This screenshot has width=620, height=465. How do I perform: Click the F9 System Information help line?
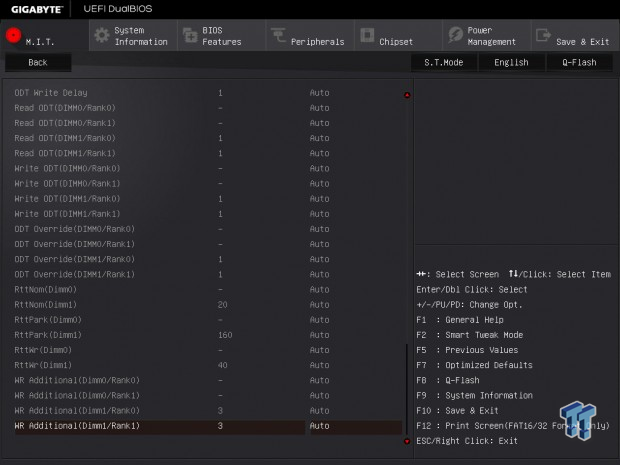(x=474, y=396)
